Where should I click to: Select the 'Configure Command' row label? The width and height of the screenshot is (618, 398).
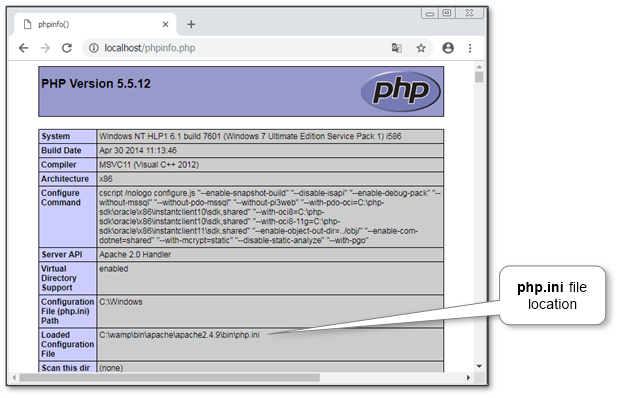pyautogui.click(x=61, y=198)
